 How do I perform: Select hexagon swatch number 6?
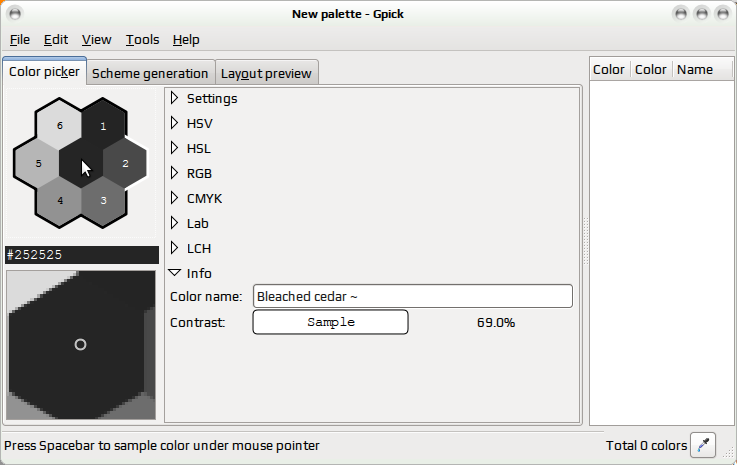[x=60, y=125]
